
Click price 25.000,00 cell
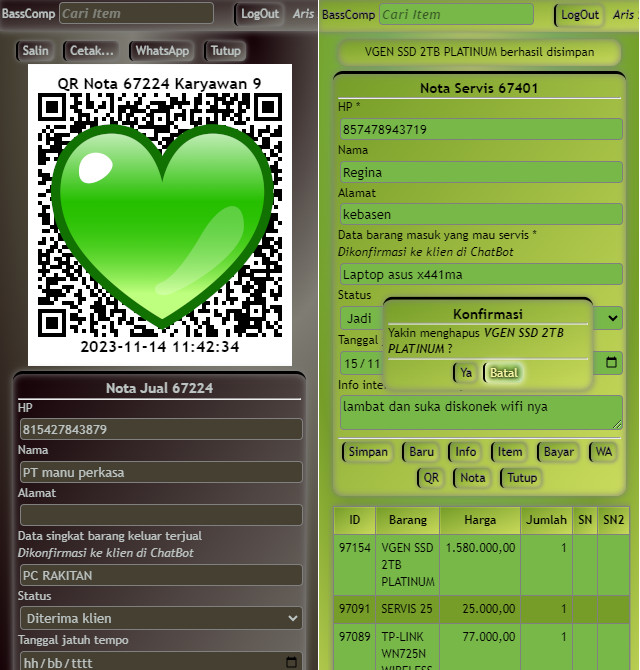pyautogui.click(x=480, y=609)
